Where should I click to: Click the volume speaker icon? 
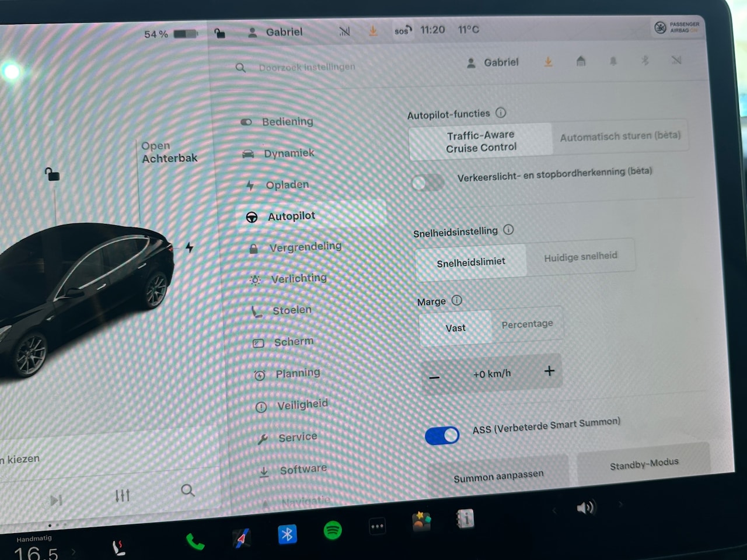coord(585,508)
